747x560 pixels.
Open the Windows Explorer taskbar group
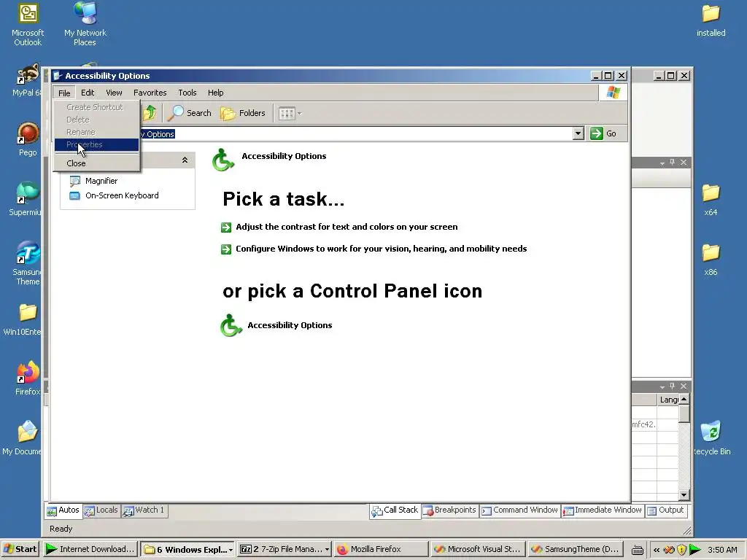point(187,550)
